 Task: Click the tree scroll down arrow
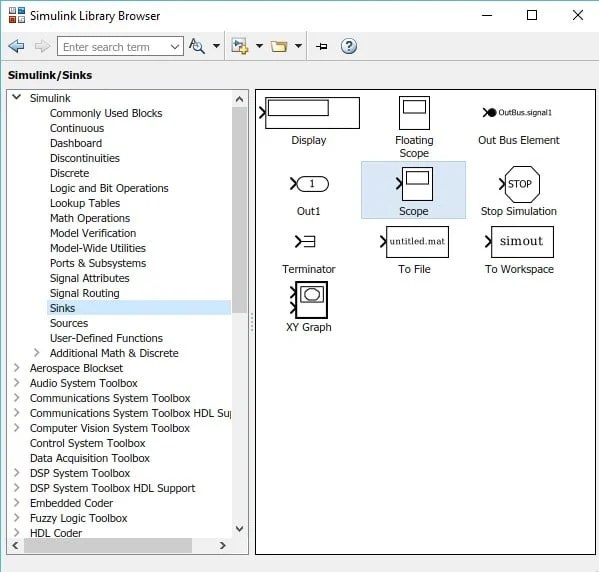click(240, 529)
